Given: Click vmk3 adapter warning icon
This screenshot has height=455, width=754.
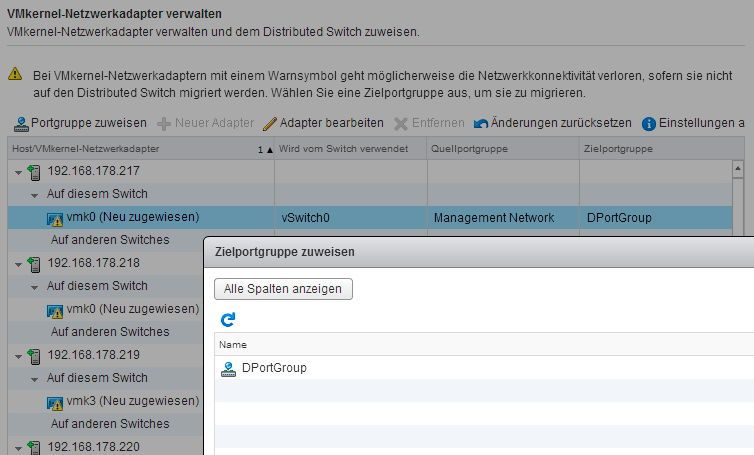Looking at the screenshot, I should pos(55,401).
